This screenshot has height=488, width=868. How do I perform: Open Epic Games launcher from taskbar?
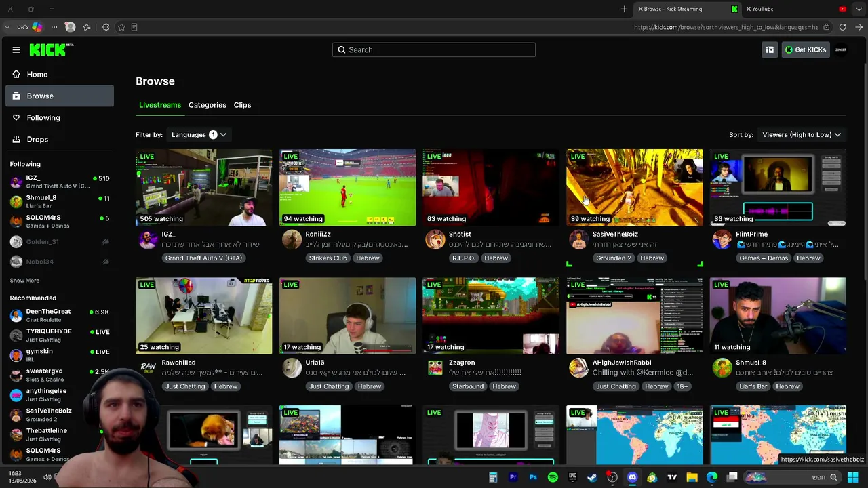point(572,477)
